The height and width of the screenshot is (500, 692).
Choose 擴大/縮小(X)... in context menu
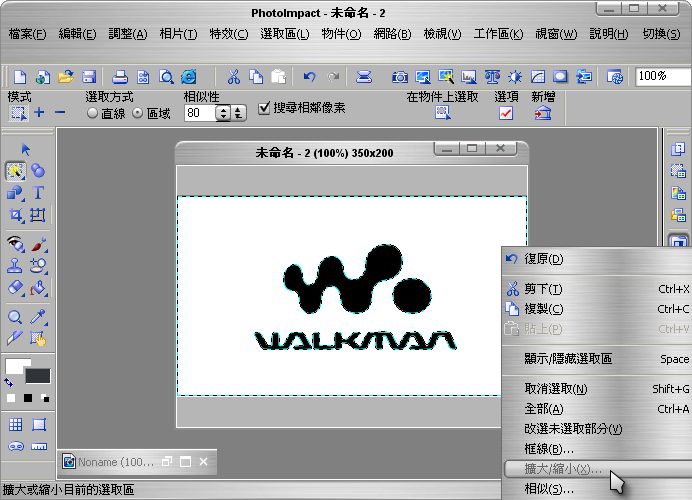click(598, 469)
